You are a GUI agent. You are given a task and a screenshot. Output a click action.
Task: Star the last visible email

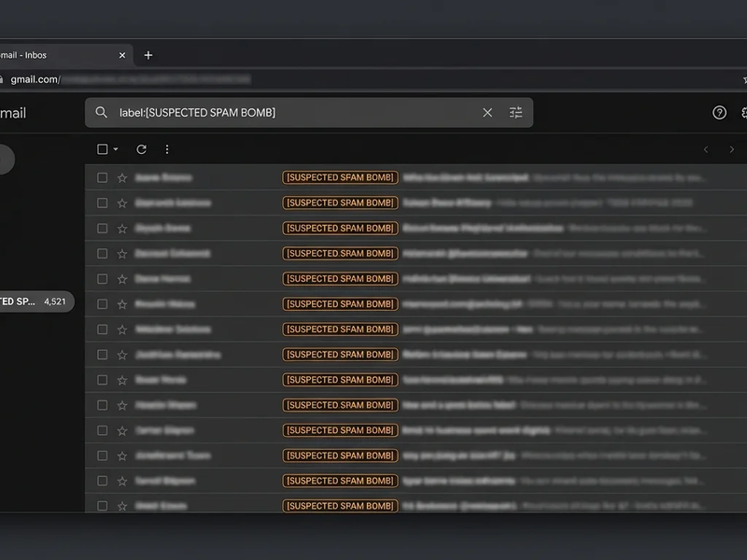point(120,506)
